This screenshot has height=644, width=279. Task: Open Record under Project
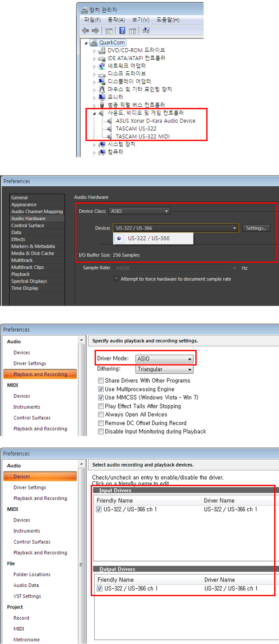point(21,618)
